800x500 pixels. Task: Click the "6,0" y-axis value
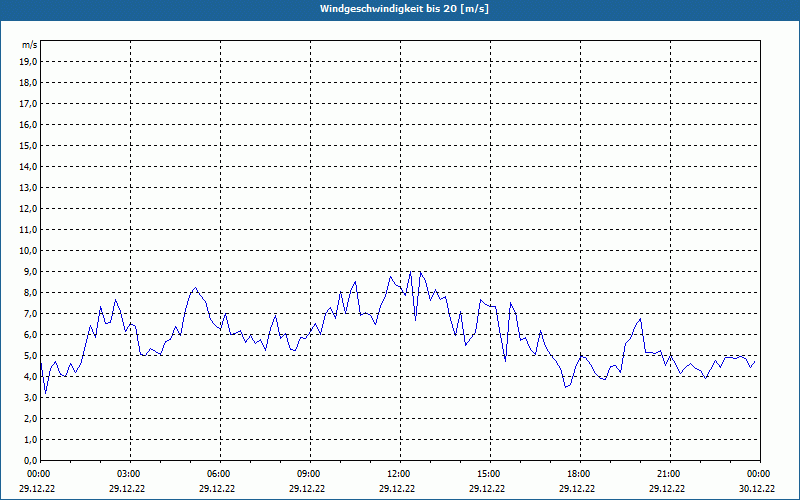[x=31, y=335]
